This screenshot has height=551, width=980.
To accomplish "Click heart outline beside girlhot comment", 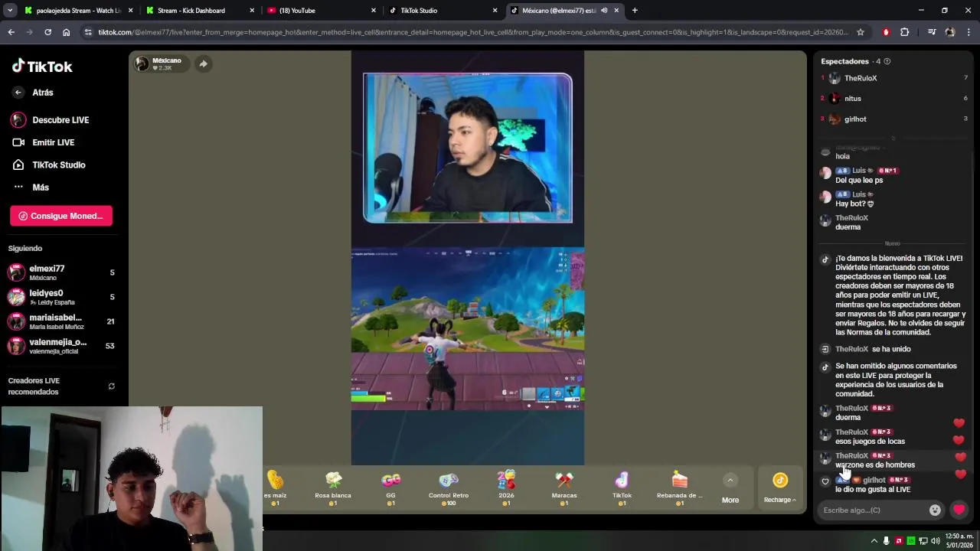I will 825,481.
